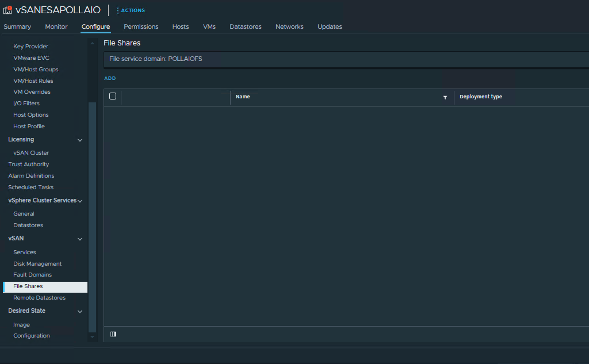The image size is (589, 364).
Task: Open the Datastores tab
Action: point(246,26)
